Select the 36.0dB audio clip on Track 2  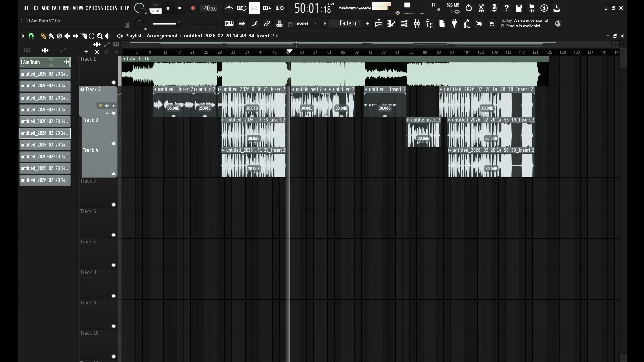pyautogui.click(x=173, y=102)
